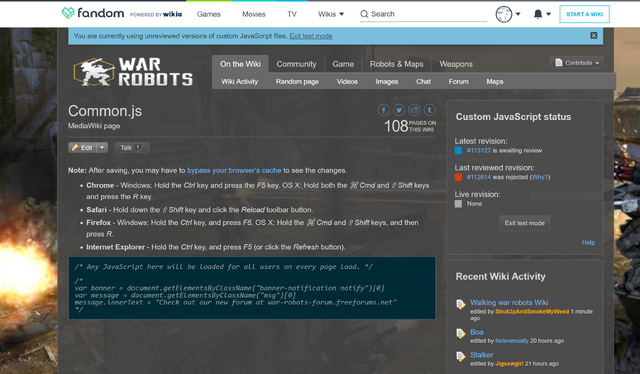Image resolution: width=640 pixels, height=374 pixels.
Task: Click the red rejected revision swatch
Action: (x=458, y=177)
